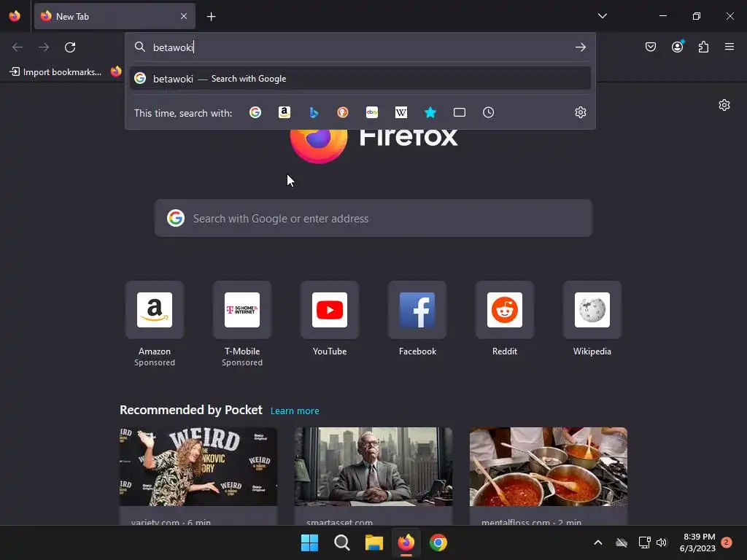List all tabs dropdown arrow

tap(603, 16)
